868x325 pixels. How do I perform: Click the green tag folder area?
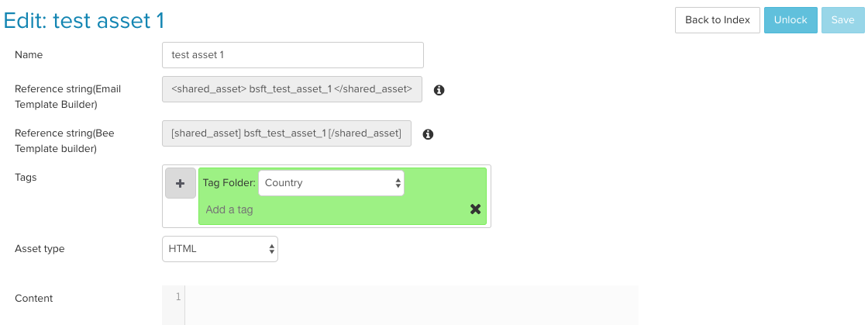[343, 196]
